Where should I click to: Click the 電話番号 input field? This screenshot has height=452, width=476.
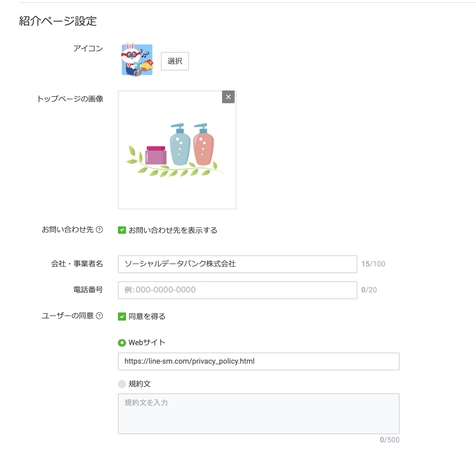[x=237, y=290]
